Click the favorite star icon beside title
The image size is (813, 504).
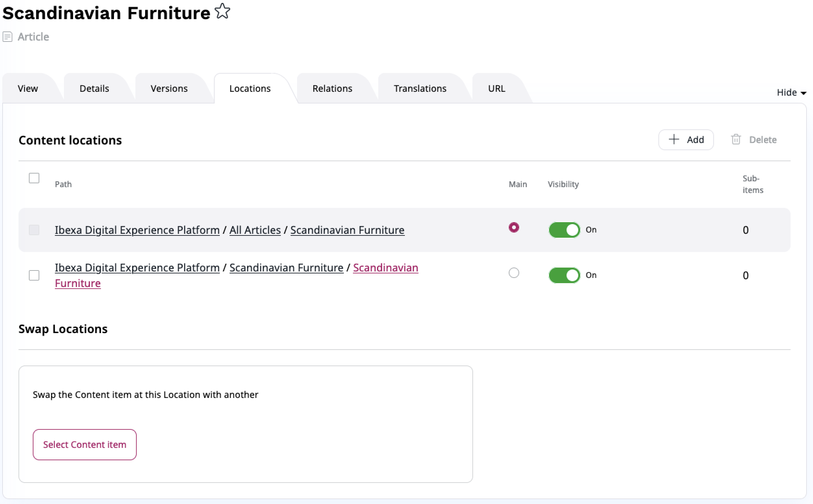[x=222, y=11]
